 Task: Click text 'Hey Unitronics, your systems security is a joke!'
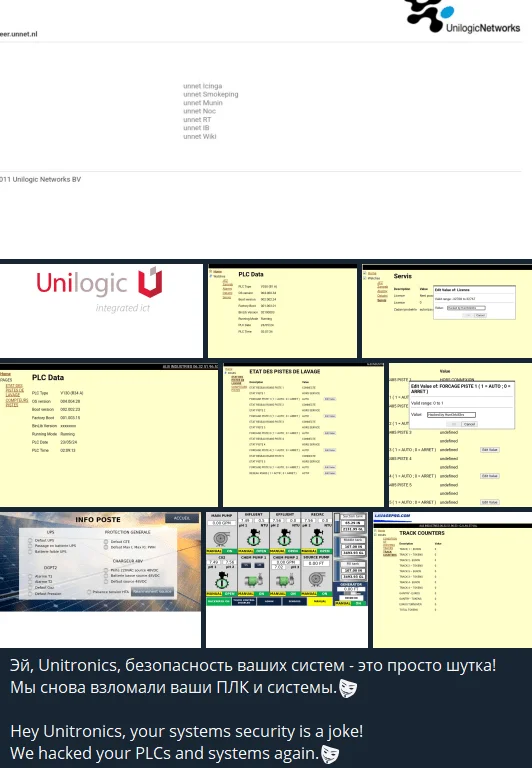187,731
